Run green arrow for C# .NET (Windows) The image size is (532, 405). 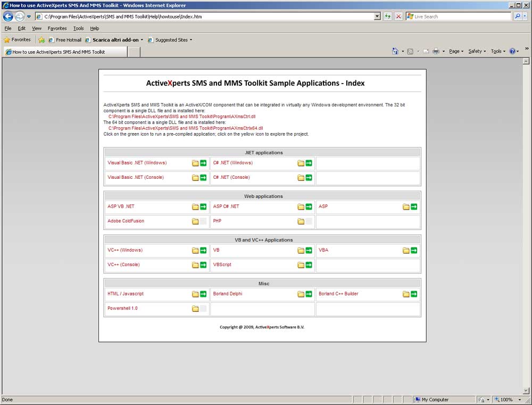click(309, 163)
